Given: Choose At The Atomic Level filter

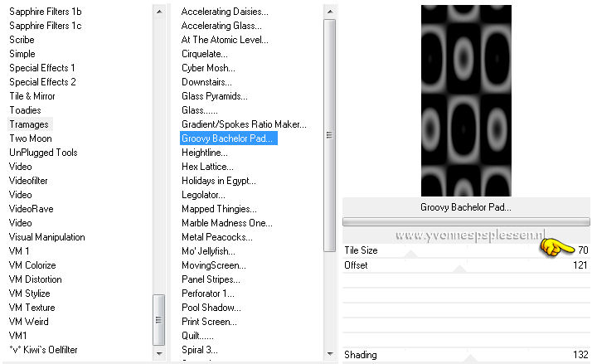Looking at the screenshot, I should pyautogui.click(x=225, y=40).
